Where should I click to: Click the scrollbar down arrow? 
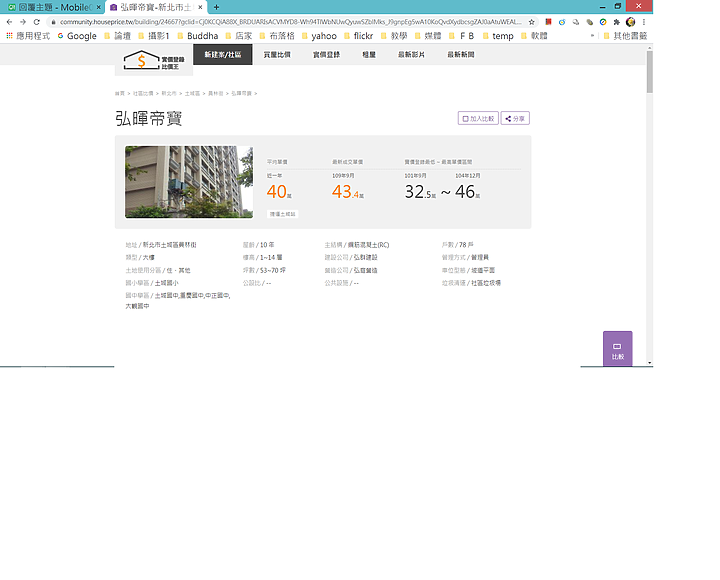650,363
